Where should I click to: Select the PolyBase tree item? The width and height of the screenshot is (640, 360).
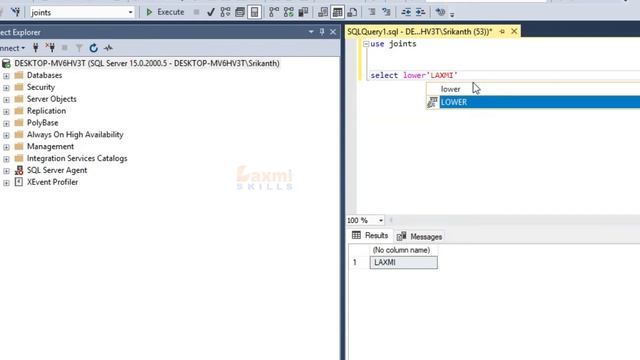point(42,122)
